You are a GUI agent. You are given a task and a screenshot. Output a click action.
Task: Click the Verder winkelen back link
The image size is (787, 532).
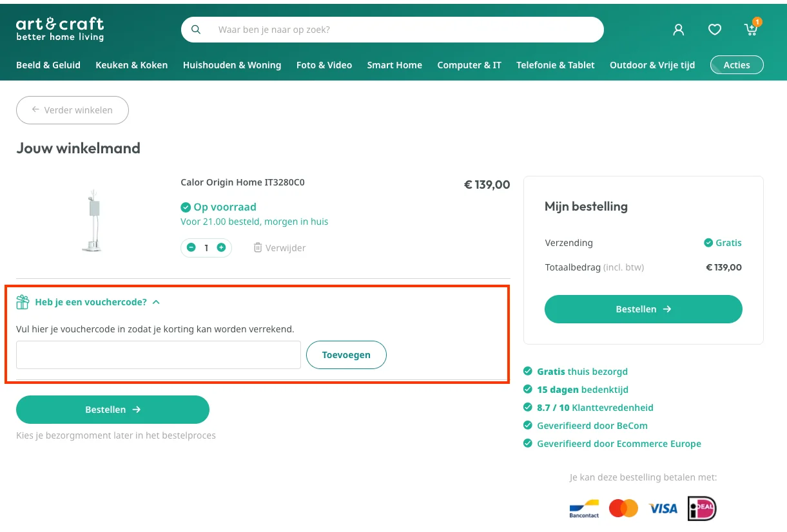click(72, 110)
